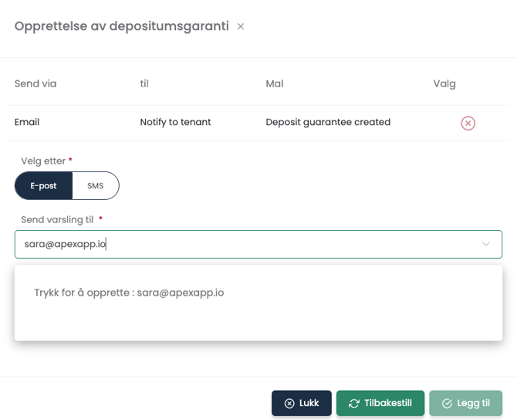Click the circled X icon on Lukk

point(289,403)
